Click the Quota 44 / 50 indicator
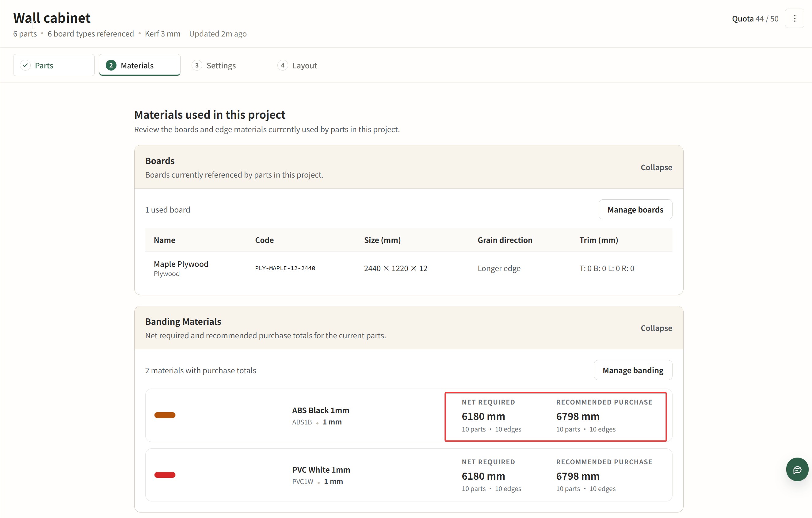This screenshot has height=518, width=812. (755, 19)
